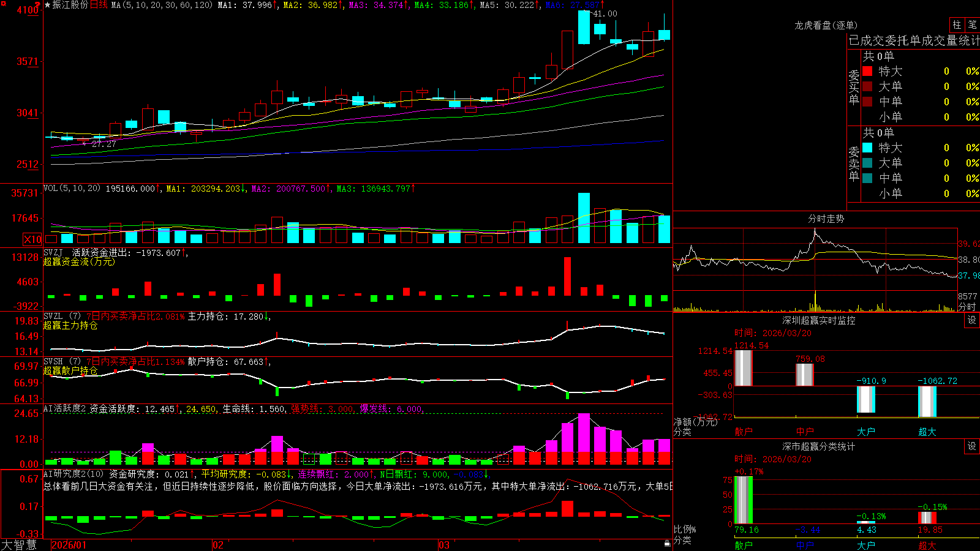Open VOL(5,10,20) indicator parameters
This screenshot has width=980, height=551.
coord(72,188)
